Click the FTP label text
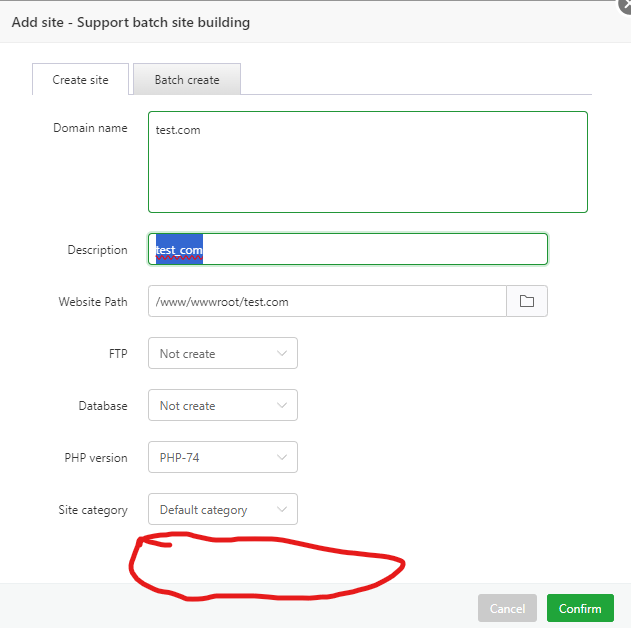This screenshot has width=631, height=628. point(118,354)
